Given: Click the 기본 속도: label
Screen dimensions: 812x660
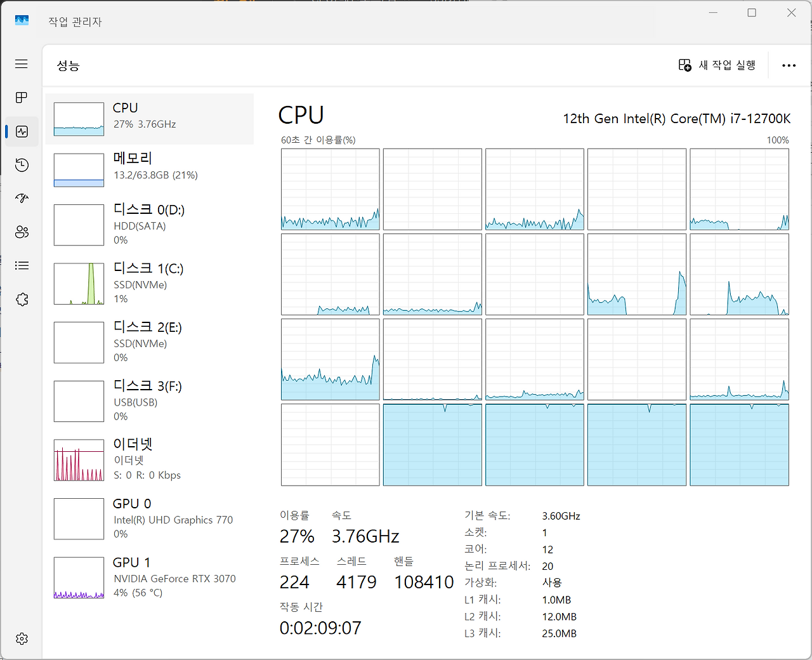Looking at the screenshot, I should (487, 516).
